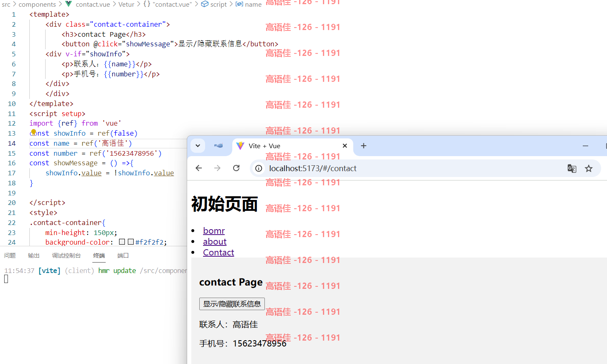
Task: Click the second color swatch before #f2f2f2
Action: 131,242
